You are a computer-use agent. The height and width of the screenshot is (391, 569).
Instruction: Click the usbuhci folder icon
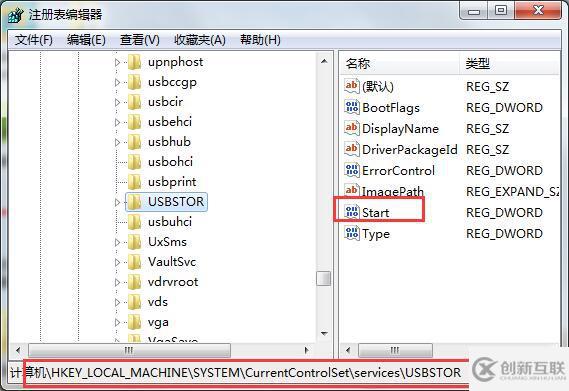[134, 222]
